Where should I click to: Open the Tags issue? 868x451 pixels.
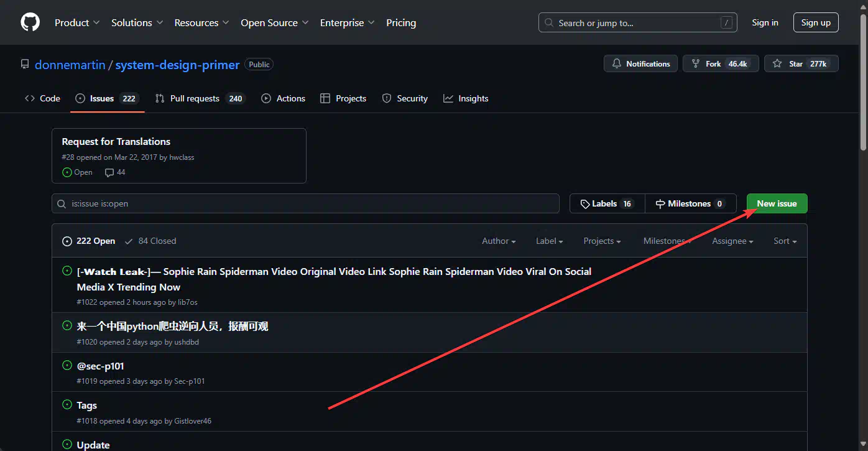point(87,406)
